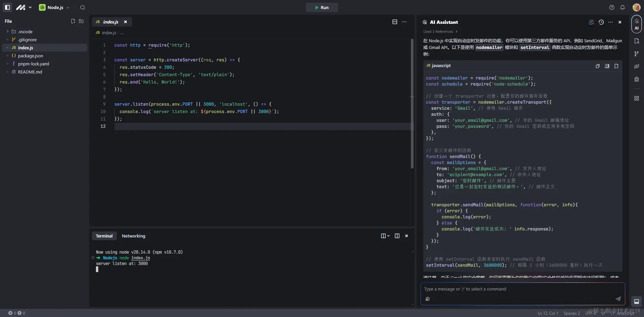Image resolution: width=644 pixels, height=317 pixels.
Task: Open AI chat history
Action: tap(601, 22)
